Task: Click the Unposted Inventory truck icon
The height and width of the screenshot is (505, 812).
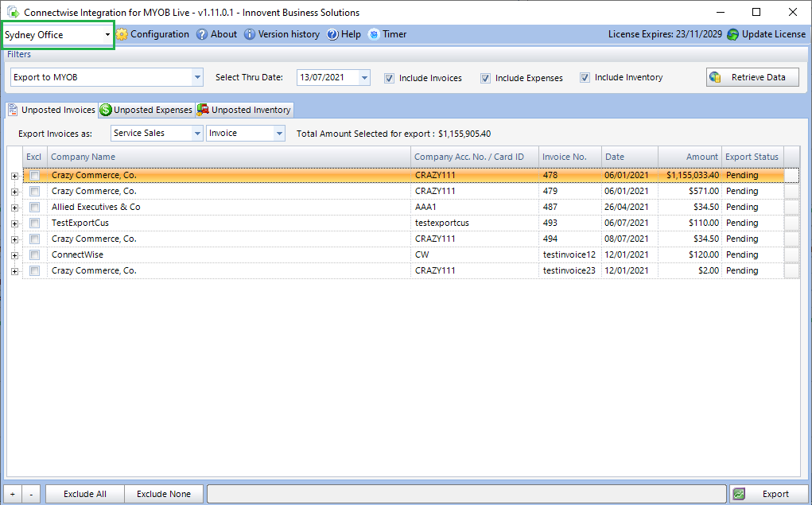Action: [203, 109]
